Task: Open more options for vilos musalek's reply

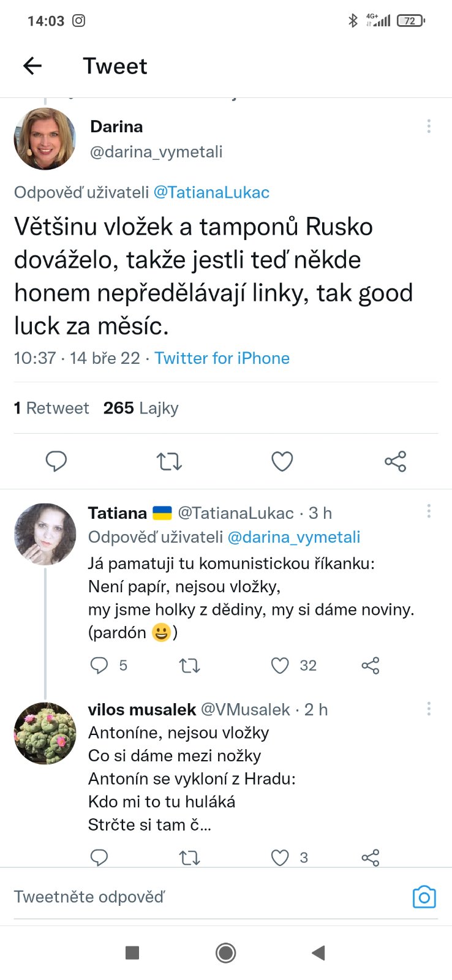Action: point(429,709)
